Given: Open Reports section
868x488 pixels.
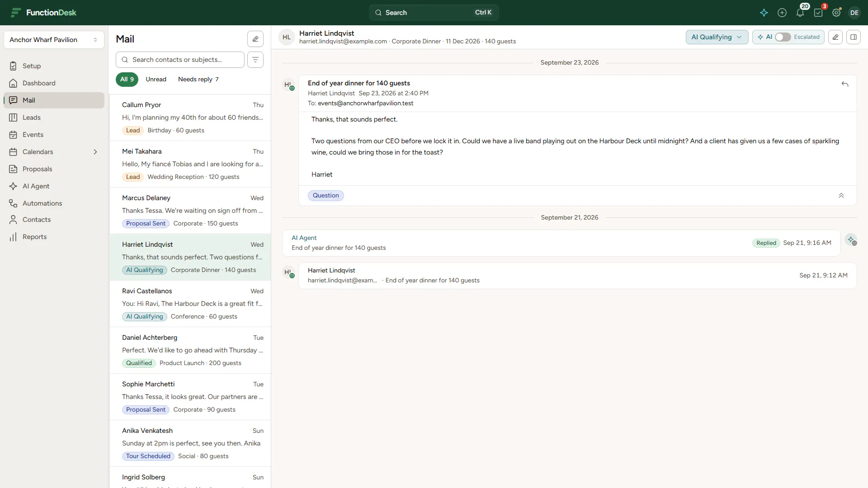Looking at the screenshot, I should point(54,237).
